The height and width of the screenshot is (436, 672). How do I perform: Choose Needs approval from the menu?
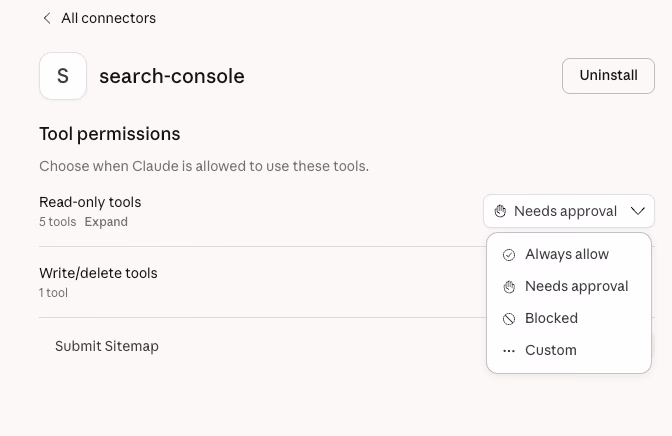(569, 286)
